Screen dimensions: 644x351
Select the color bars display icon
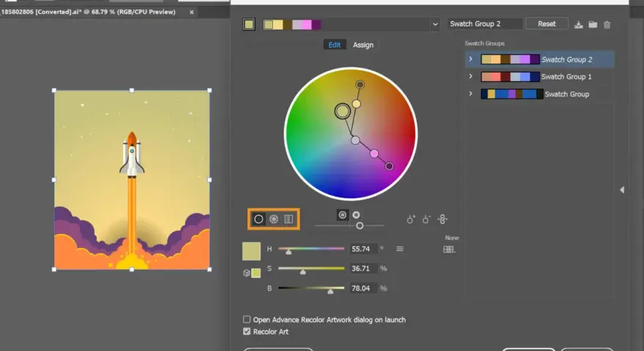[x=289, y=219]
